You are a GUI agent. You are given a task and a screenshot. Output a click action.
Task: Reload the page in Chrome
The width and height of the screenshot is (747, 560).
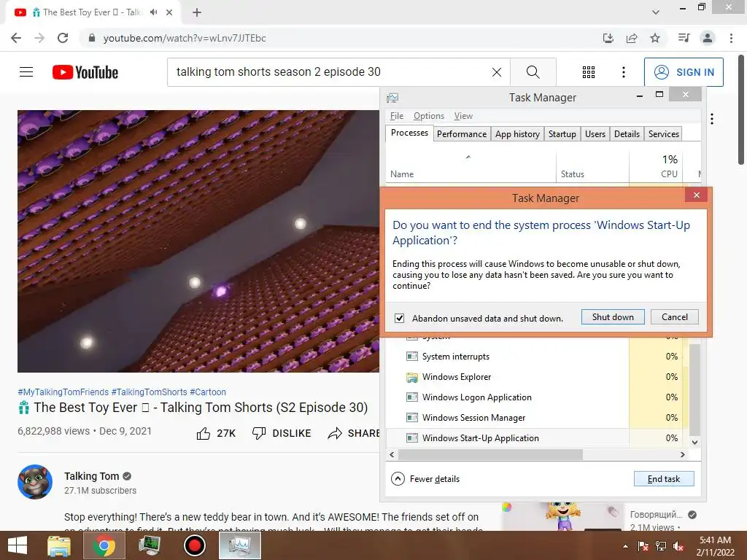pyautogui.click(x=63, y=38)
